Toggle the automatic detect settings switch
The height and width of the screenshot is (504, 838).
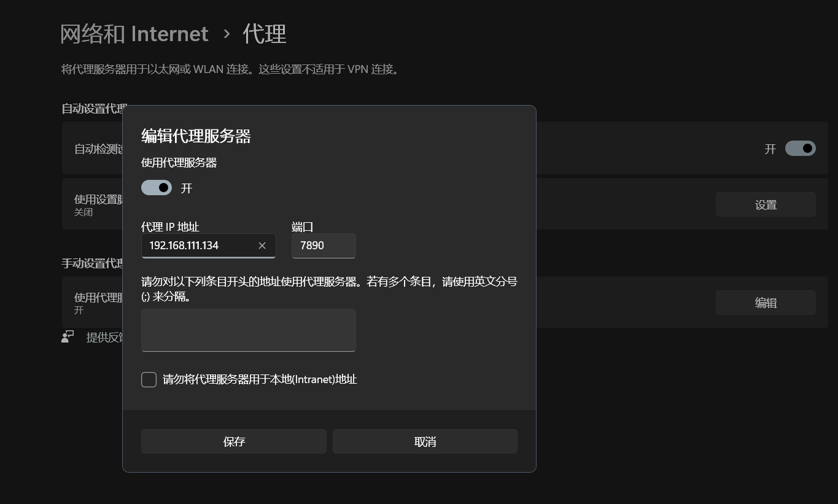[801, 149]
